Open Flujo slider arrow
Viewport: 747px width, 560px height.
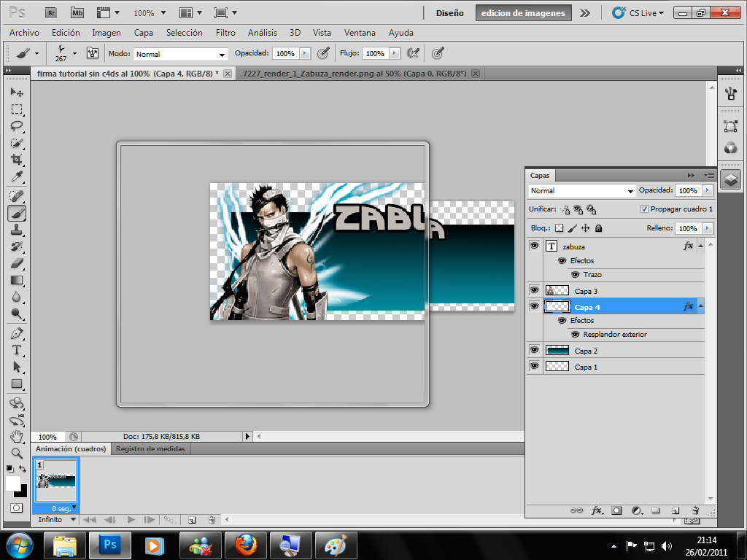click(395, 53)
